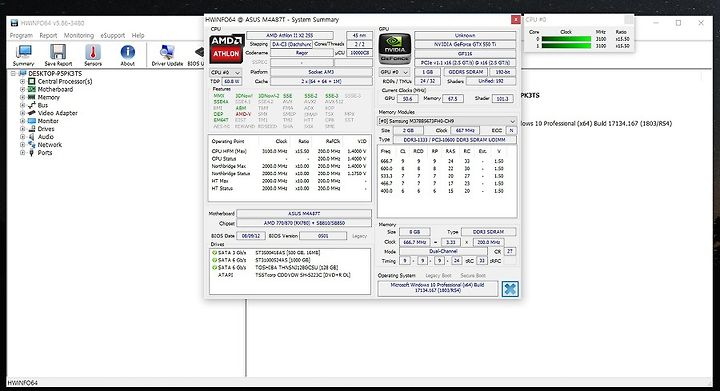Click the red close button of System Summary

[515, 19]
